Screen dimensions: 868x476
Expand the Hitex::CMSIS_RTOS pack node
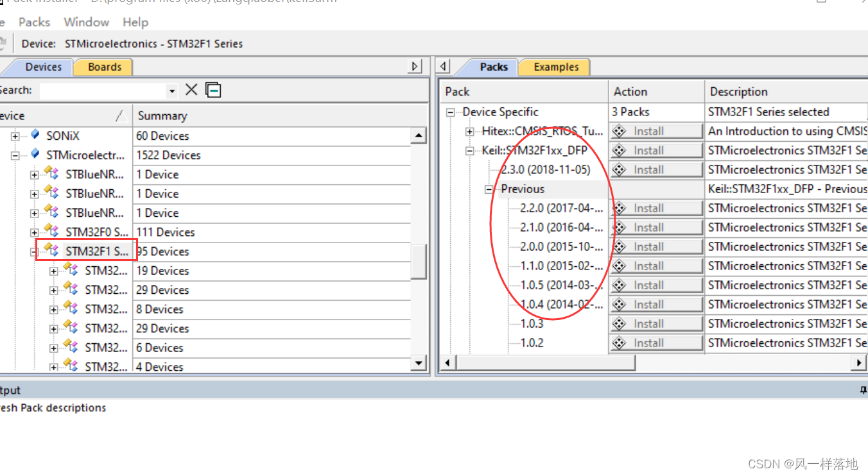(470, 132)
